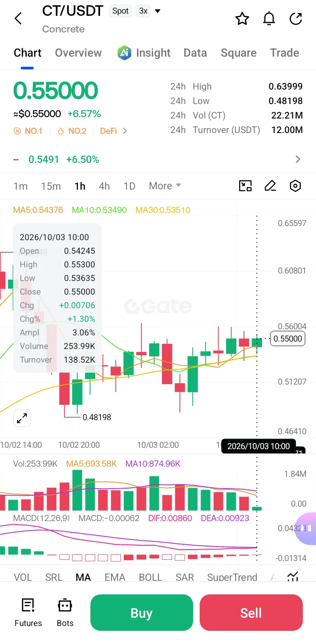Tap the MA5:0.54376 indicator label
This screenshot has width=316, height=644.
tap(38, 210)
